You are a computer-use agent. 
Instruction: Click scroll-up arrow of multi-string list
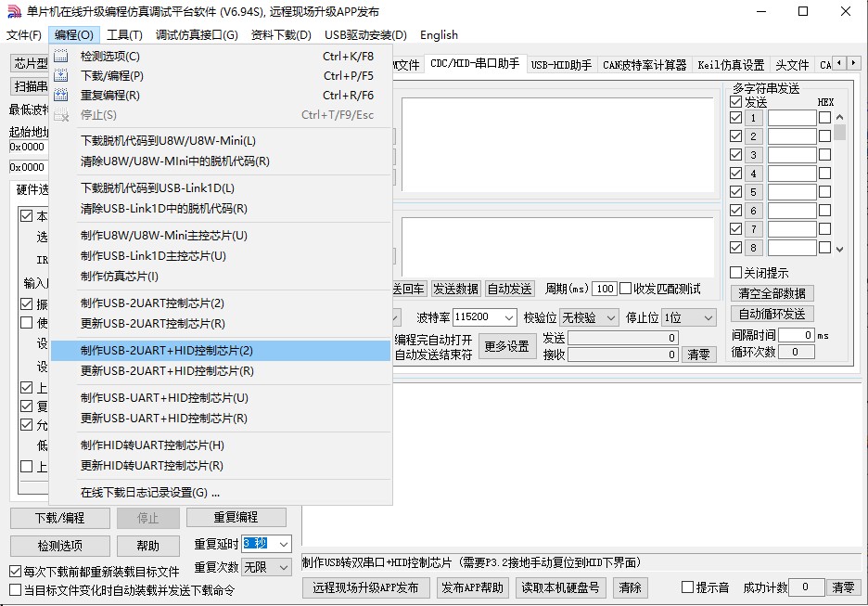(840, 118)
